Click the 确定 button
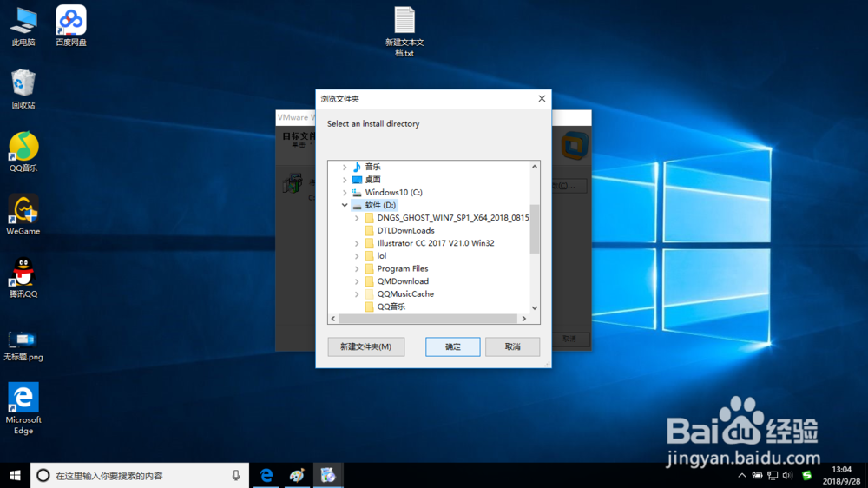Viewport: 868px width, 488px height. pos(453,346)
